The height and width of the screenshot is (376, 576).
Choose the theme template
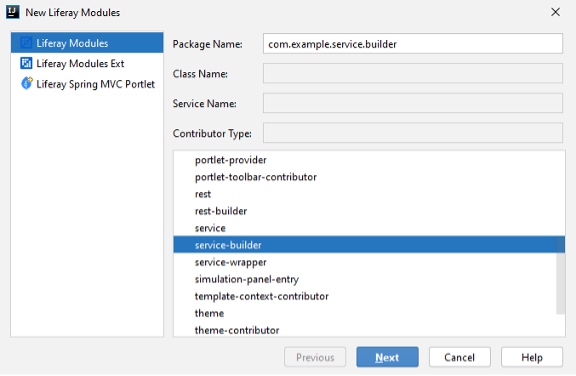coord(369,313)
